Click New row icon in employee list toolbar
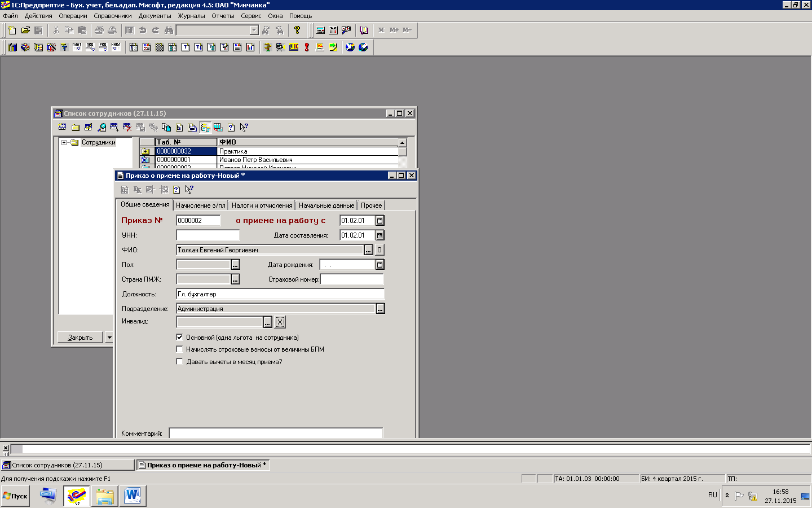This screenshot has height=508, width=812. pyautogui.click(x=62, y=128)
